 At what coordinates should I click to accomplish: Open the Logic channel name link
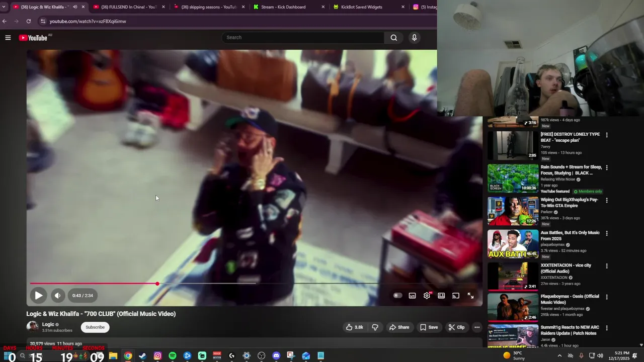click(x=48, y=324)
